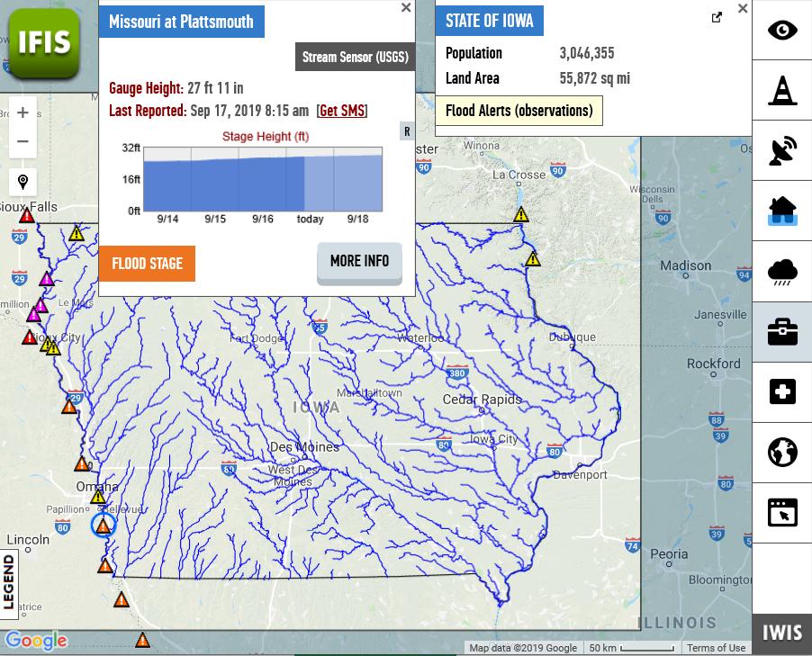Open the rain cloud precipitation tool

pos(781,270)
